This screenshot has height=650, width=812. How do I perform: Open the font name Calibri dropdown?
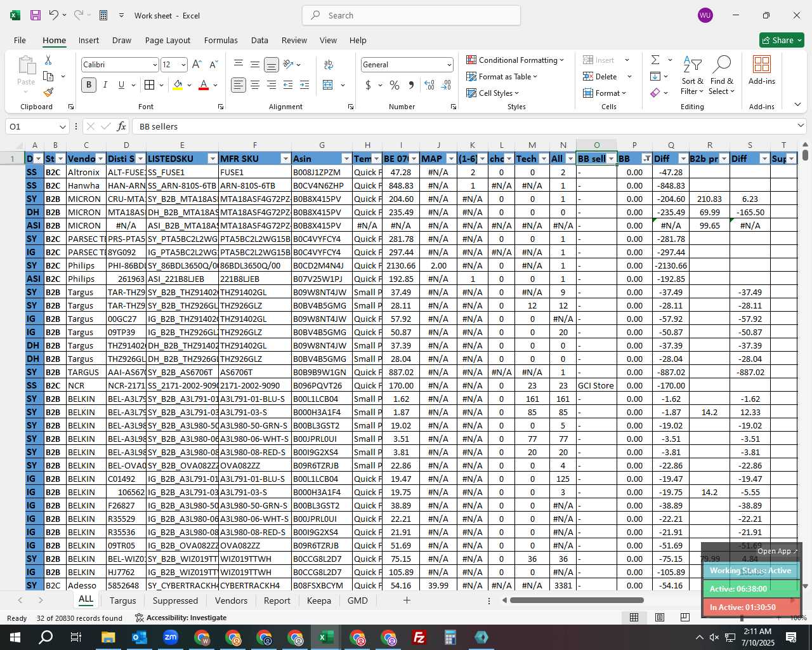pos(155,65)
